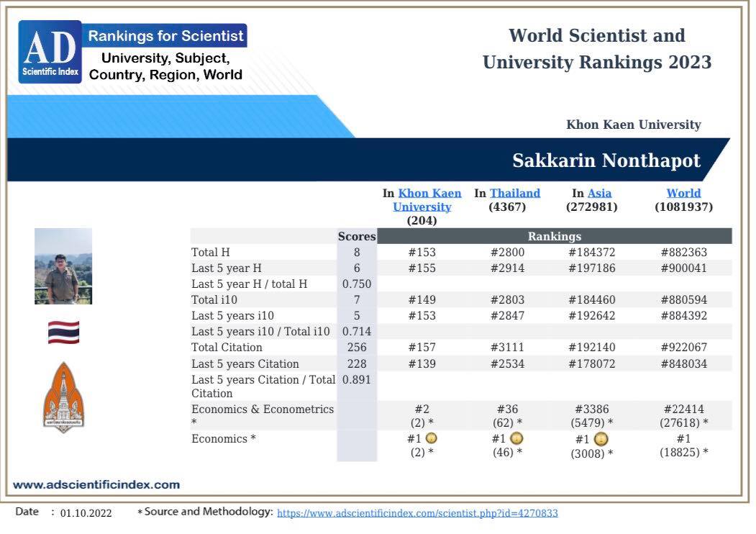Open the Khon Kaen University column link

click(x=427, y=199)
